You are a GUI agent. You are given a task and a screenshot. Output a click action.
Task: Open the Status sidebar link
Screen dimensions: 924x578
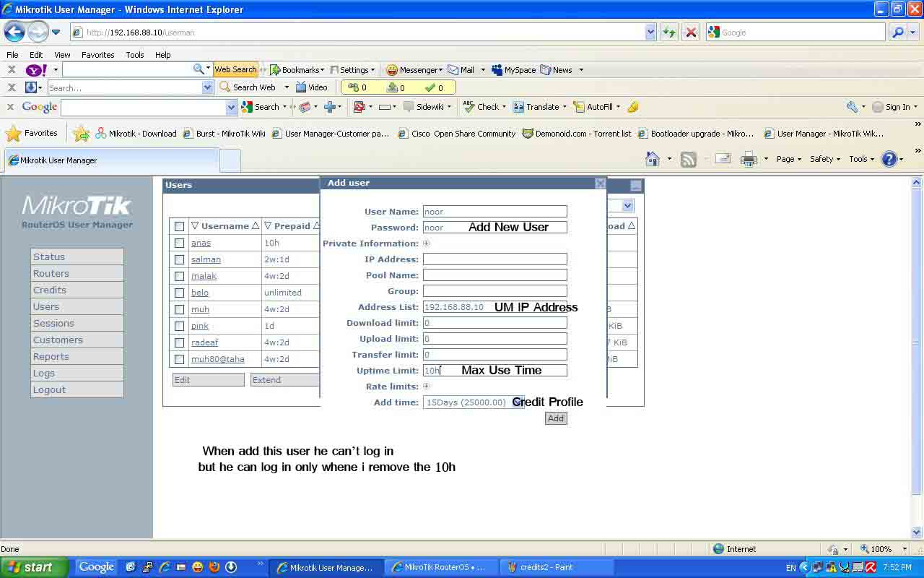tap(77, 256)
